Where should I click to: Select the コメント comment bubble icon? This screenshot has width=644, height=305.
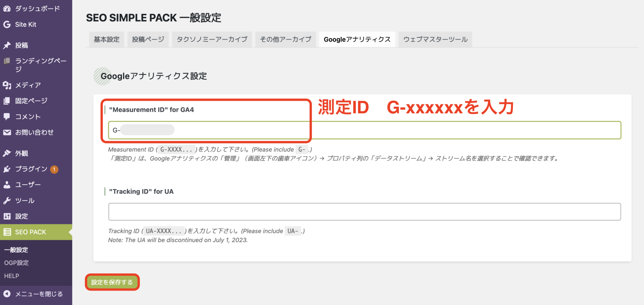point(7,117)
